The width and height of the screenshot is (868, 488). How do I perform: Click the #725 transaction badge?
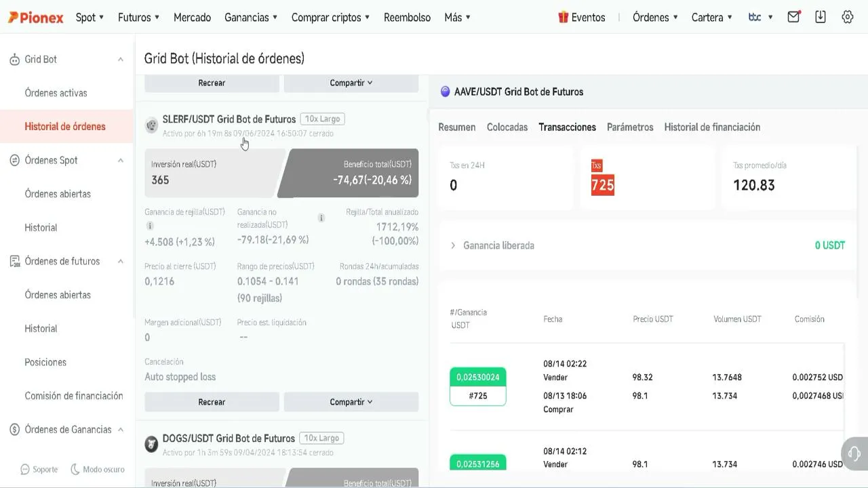click(478, 396)
